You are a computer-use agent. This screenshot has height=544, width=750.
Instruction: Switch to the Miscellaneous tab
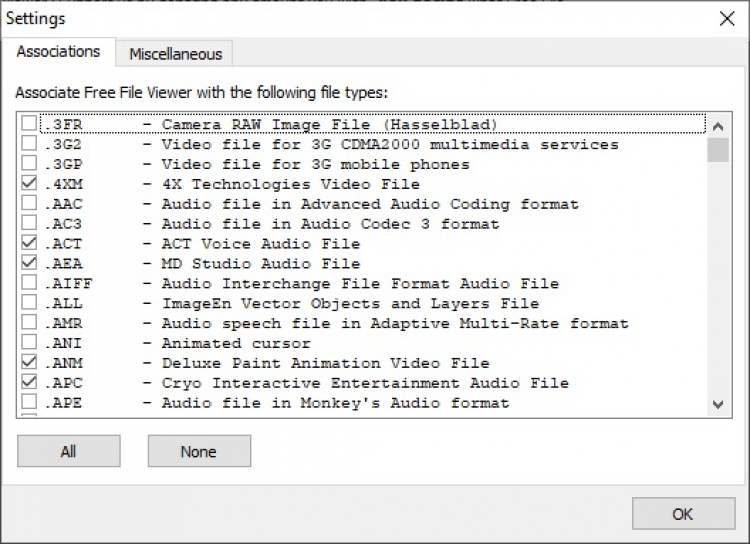pyautogui.click(x=175, y=54)
